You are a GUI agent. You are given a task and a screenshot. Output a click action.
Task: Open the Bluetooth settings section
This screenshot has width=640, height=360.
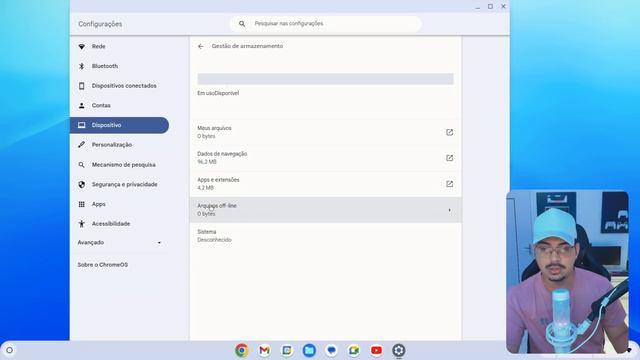point(104,66)
